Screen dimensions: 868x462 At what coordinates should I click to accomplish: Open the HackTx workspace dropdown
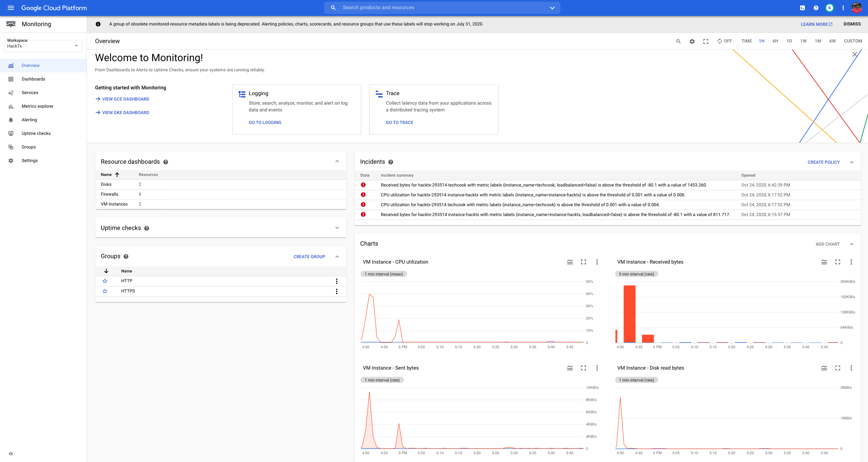pos(43,46)
